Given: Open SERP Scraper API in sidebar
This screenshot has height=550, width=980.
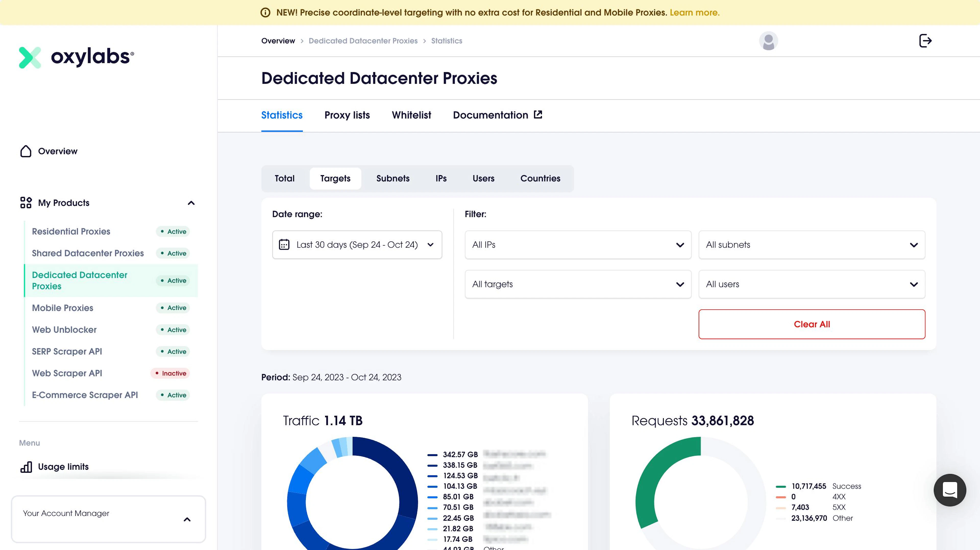Looking at the screenshot, I should click(67, 352).
